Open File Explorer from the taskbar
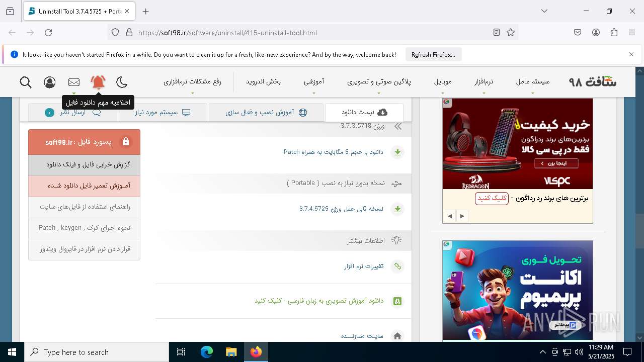The image size is (644, 362). coord(231,352)
